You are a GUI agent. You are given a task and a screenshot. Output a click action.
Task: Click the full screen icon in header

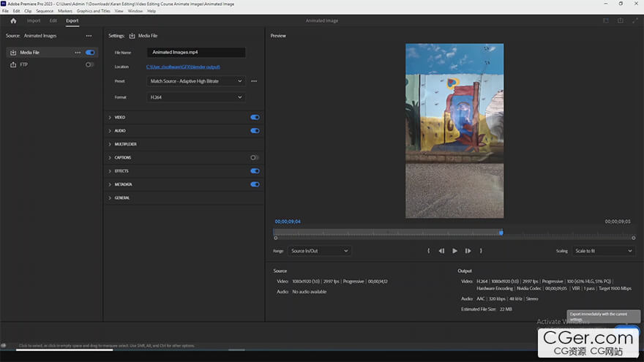click(635, 20)
